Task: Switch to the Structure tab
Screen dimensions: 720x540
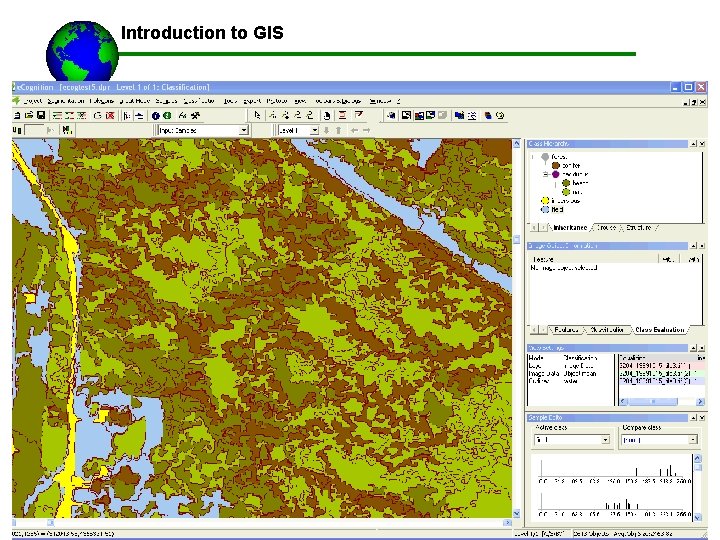Action: pyautogui.click(x=638, y=227)
